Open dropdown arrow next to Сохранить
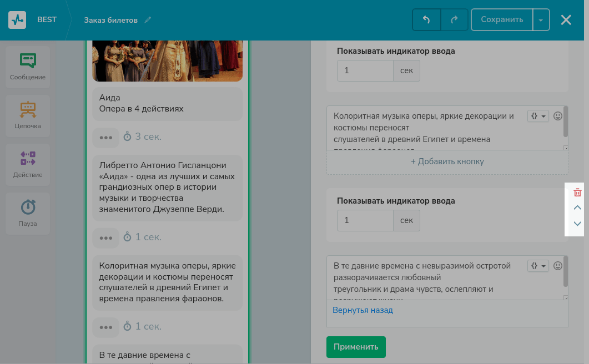Image resolution: width=589 pixels, height=364 pixels. click(x=541, y=20)
